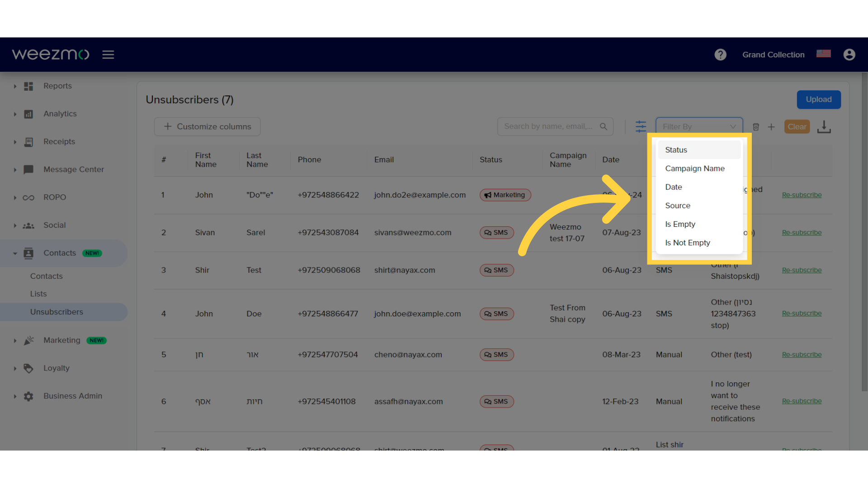Screen dimensions: 868x488
Task: Select 'Is Empty' filter option
Action: [x=680, y=224]
